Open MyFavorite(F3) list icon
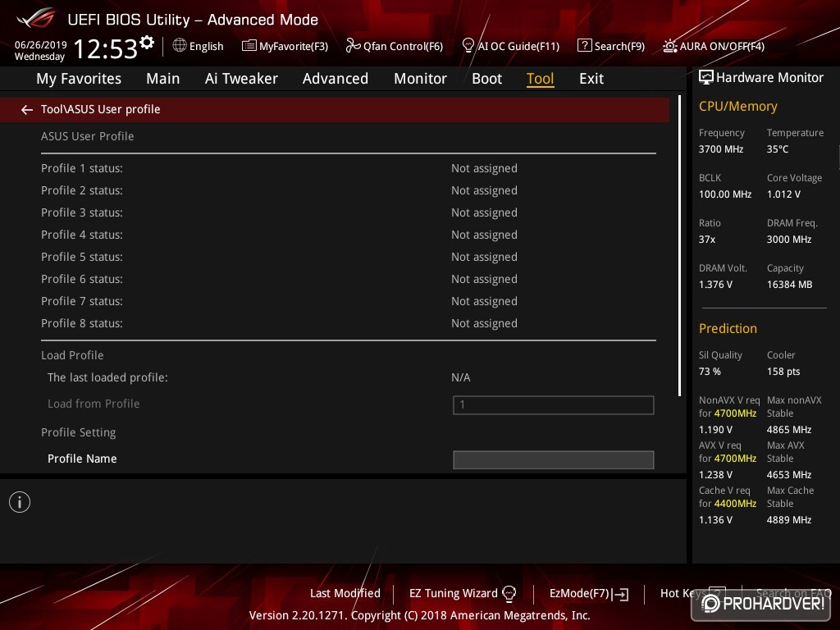Screen dimensions: 840x630 click(249, 46)
